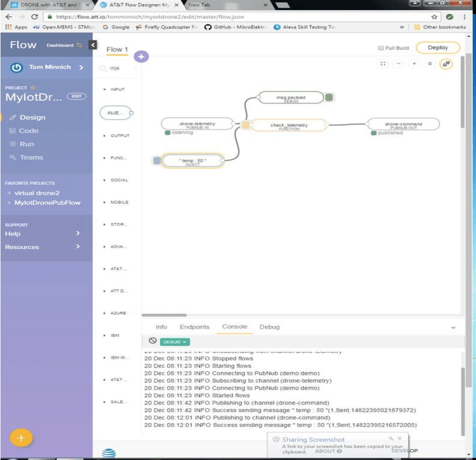Screen dimensions: 476x460
Task: Click the console vertical scrollbar
Action: coord(463,402)
